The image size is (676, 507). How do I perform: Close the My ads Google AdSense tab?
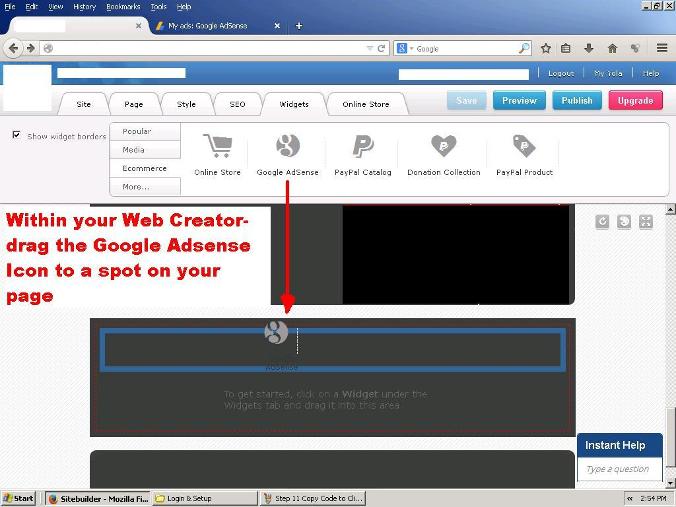tap(277, 26)
